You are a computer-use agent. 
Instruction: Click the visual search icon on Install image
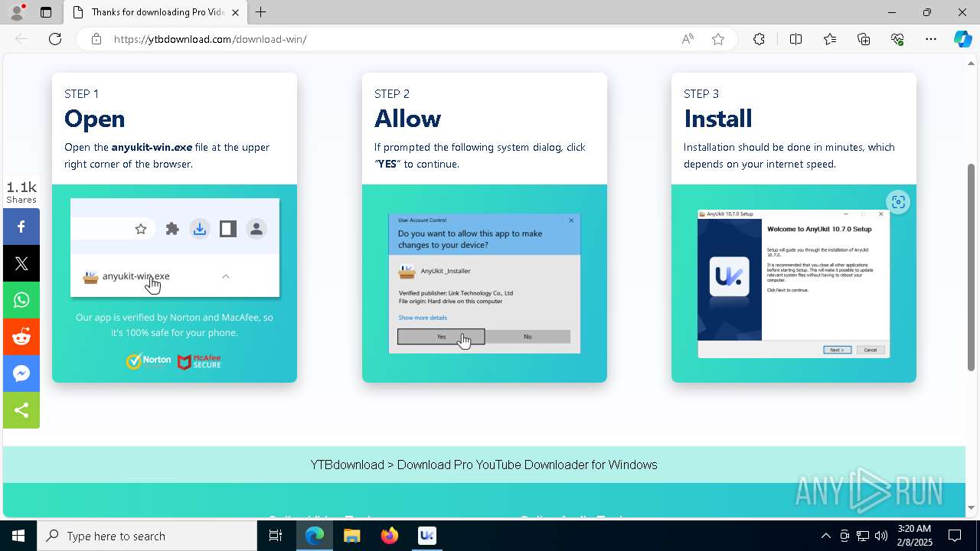click(x=898, y=202)
